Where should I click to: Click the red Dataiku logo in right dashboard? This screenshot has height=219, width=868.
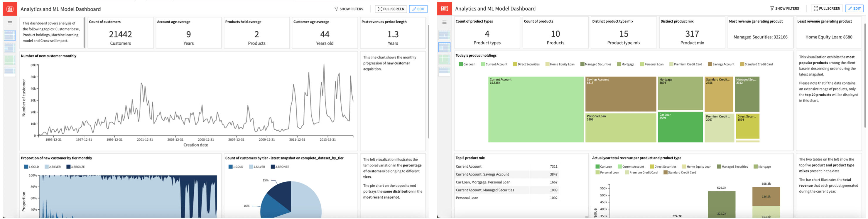pos(445,9)
